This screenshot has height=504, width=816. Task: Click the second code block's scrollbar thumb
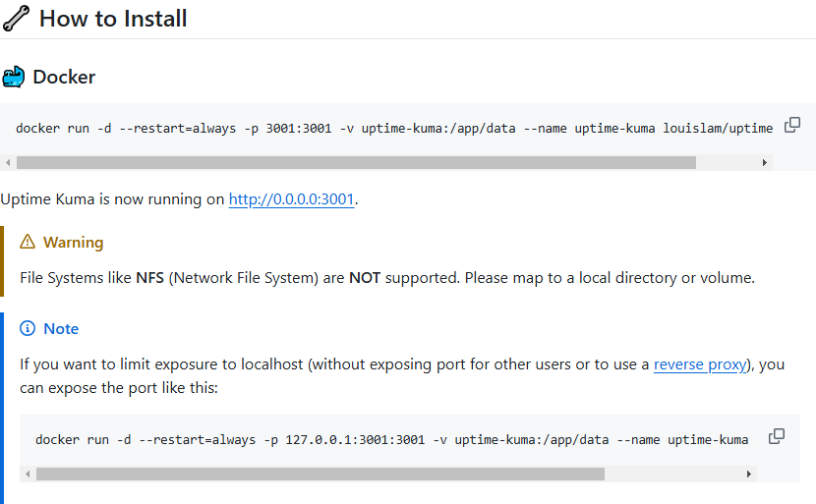[320, 474]
